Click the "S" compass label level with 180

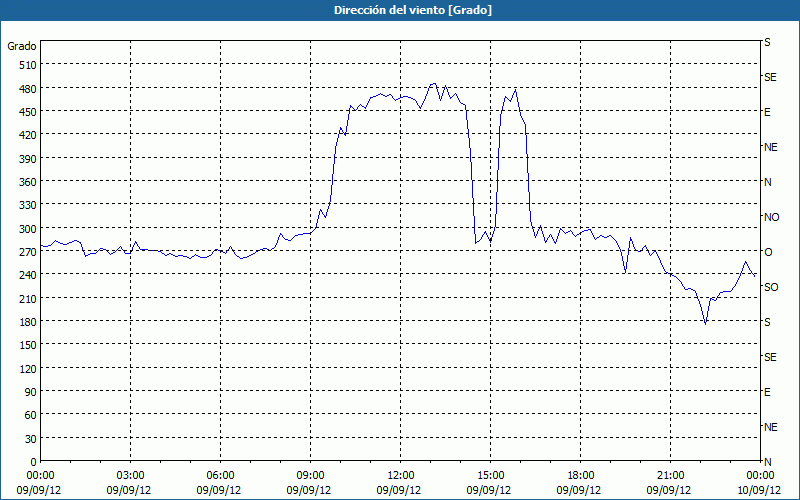(767, 322)
